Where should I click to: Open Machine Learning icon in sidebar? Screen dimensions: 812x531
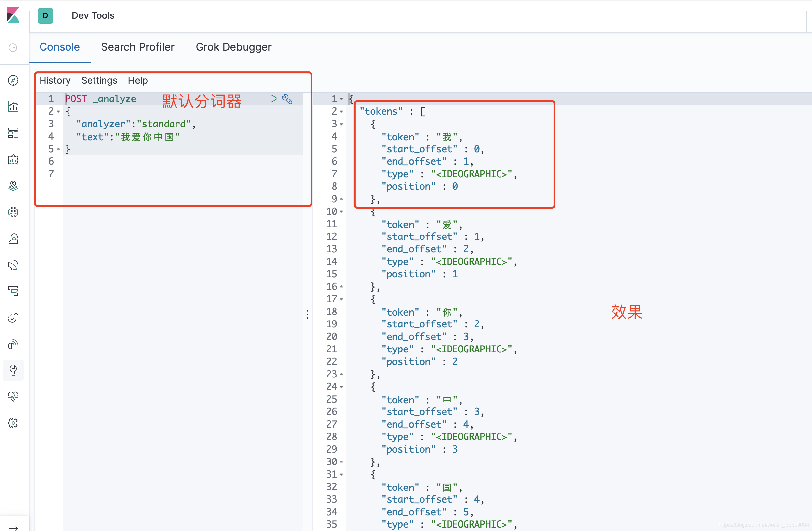point(13,212)
